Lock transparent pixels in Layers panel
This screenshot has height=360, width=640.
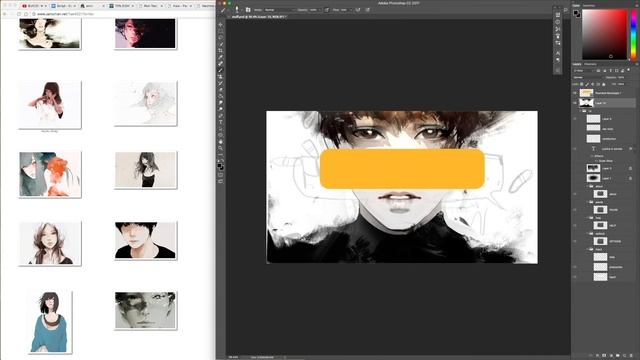(x=582, y=84)
